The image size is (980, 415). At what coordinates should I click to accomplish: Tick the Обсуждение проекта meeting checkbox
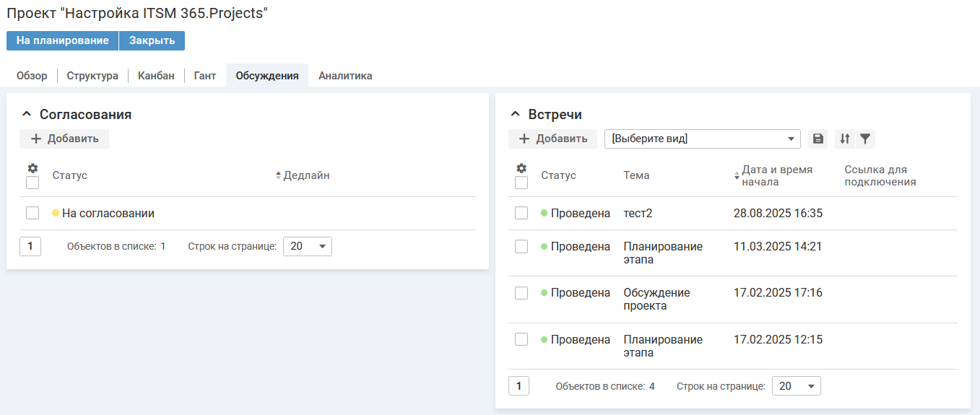point(521,293)
